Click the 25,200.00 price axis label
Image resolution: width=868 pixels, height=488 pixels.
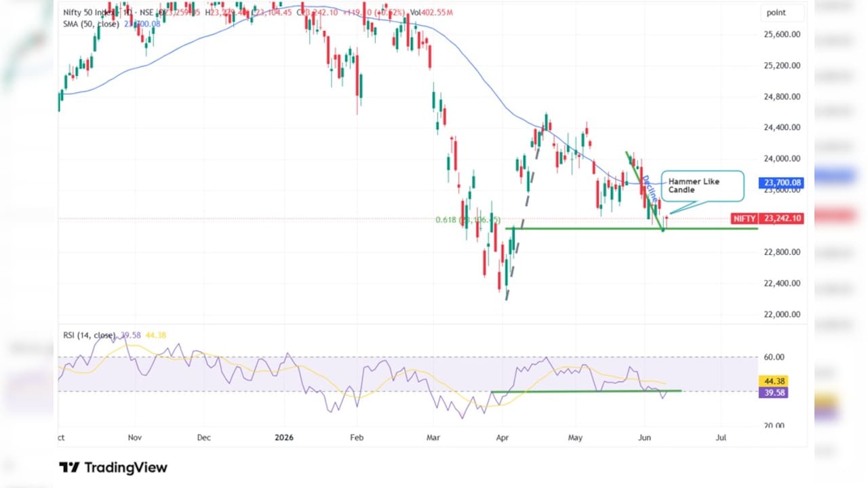click(x=783, y=66)
